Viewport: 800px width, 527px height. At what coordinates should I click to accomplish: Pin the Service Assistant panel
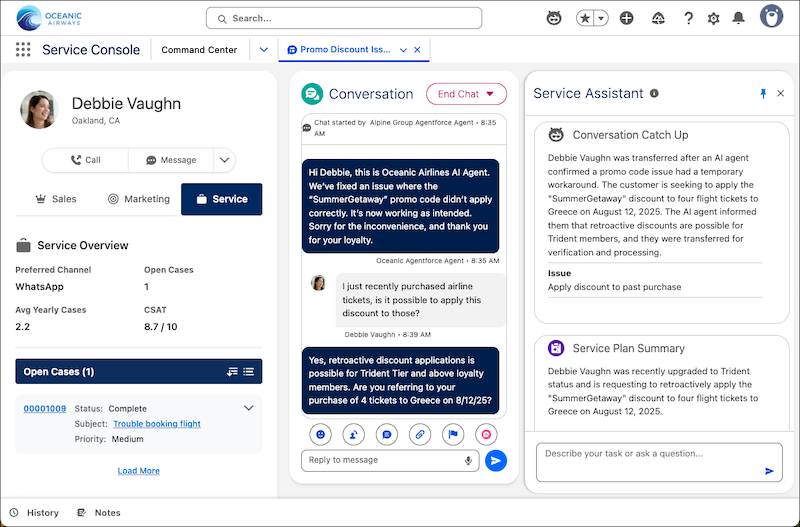click(x=763, y=93)
